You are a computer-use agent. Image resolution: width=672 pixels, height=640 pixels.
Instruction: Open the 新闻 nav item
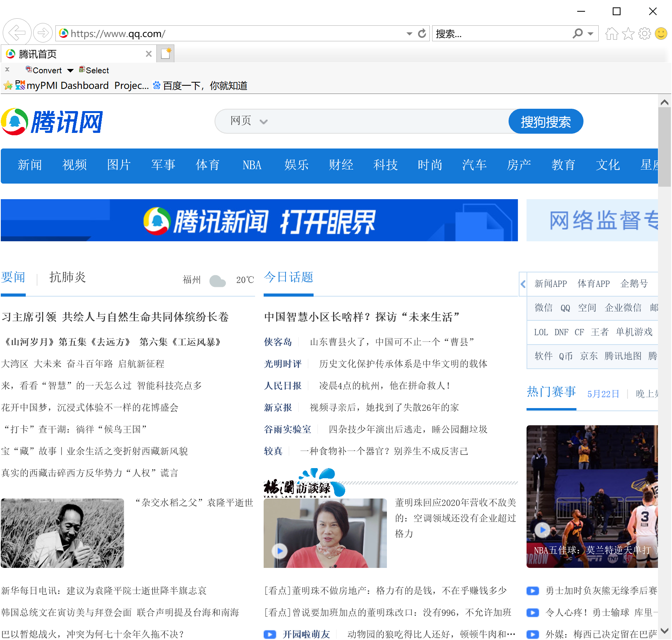(30, 165)
